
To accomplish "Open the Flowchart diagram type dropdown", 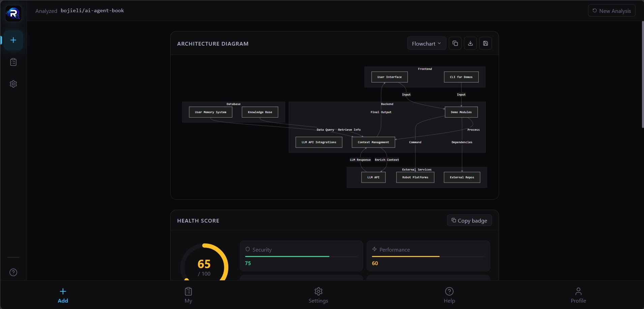I will tap(427, 43).
